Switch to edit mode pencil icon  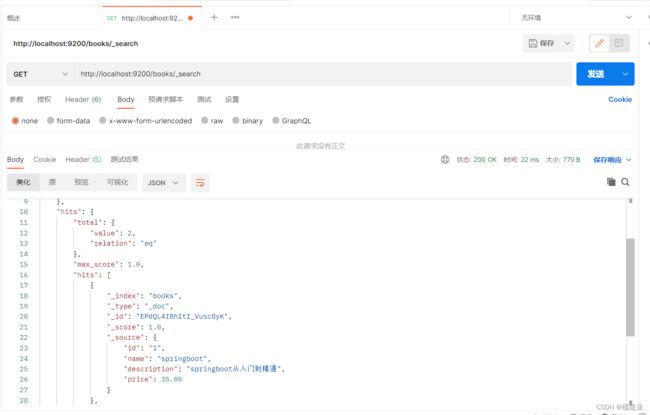[599, 43]
